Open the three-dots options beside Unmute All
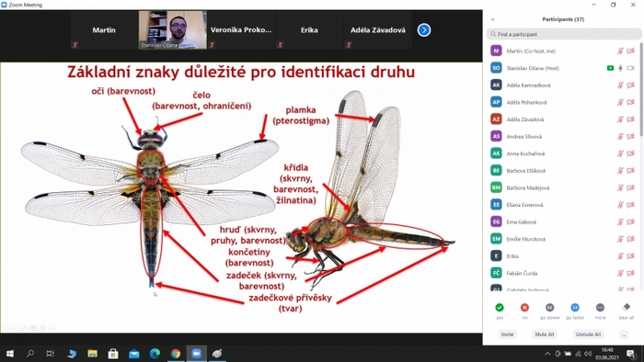The height and width of the screenshot is (362, 644). pyautogui.click(x=624, y=334)
